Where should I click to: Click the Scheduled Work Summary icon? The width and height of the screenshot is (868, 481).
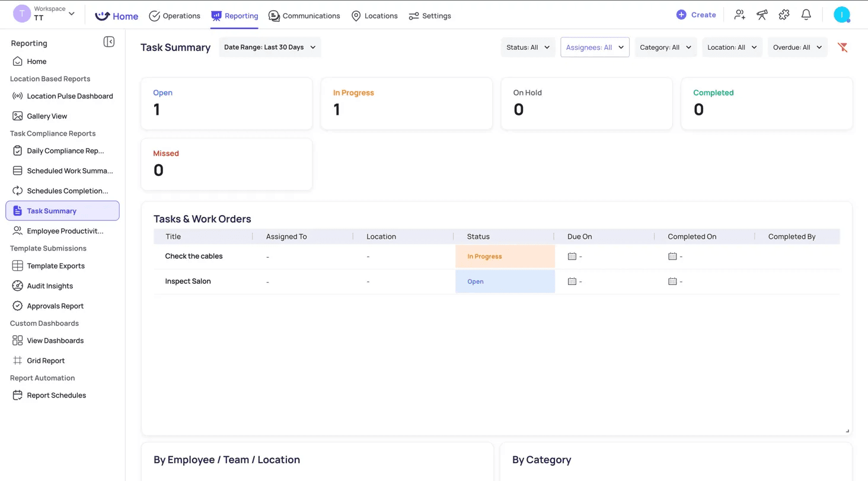(18, 171)
